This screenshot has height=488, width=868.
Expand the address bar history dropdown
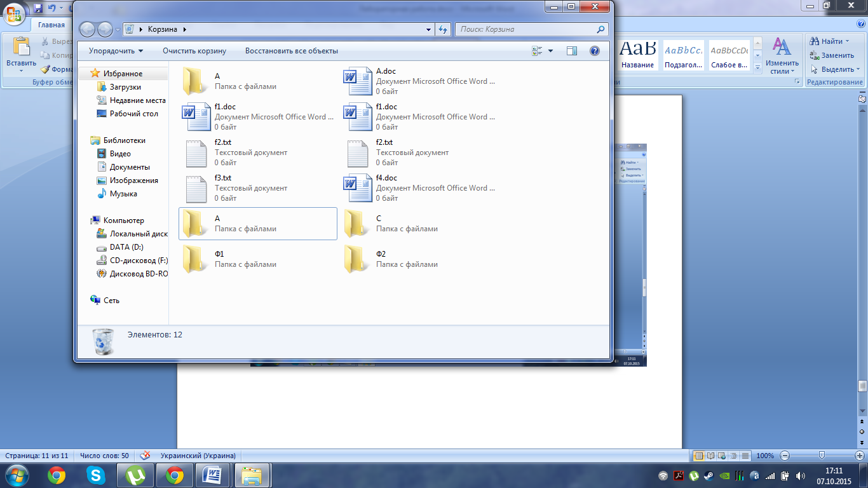428,29
